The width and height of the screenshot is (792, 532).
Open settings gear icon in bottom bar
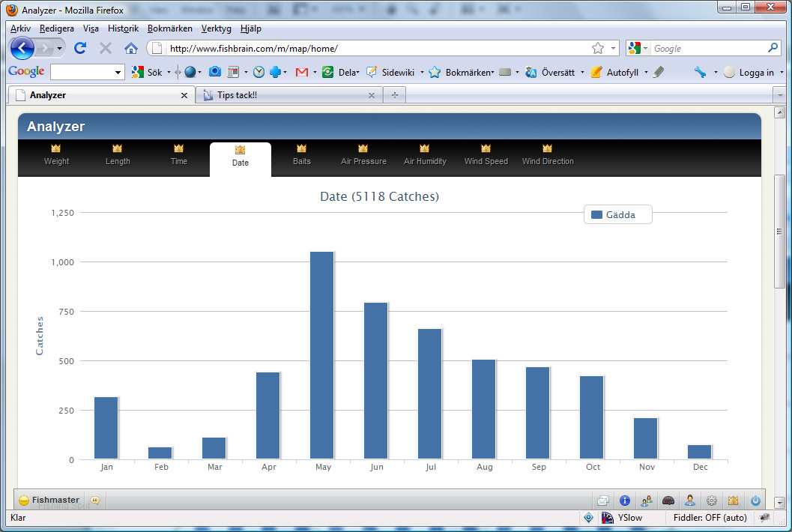pyautogui.click(x=712, y=501)
